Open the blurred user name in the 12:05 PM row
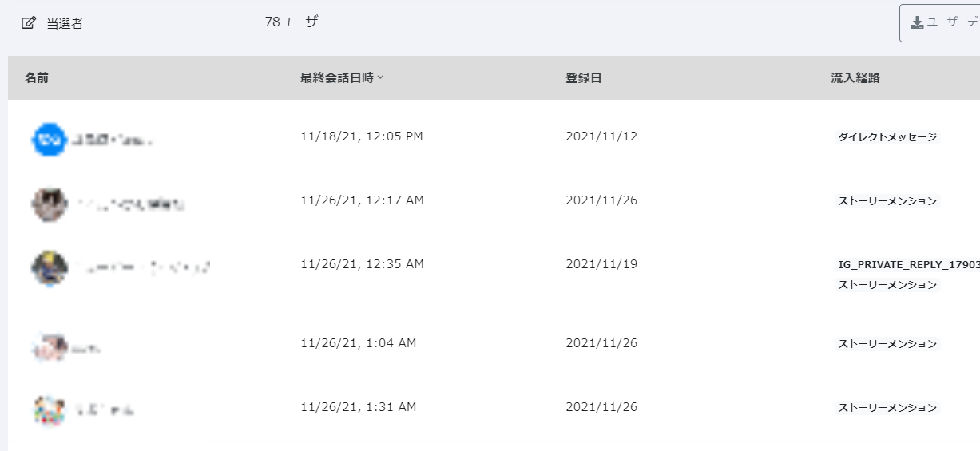The width and height of the screenshot is (980, 451). [x=112, y=140]
